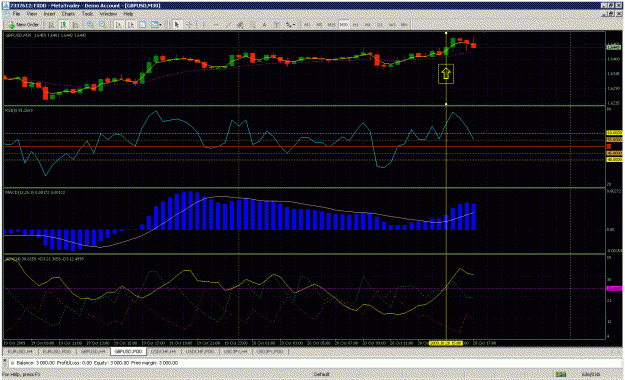Viewport: 625px width, 380px height.
Task: Open the Insert menu
Action: pos(49,14)
